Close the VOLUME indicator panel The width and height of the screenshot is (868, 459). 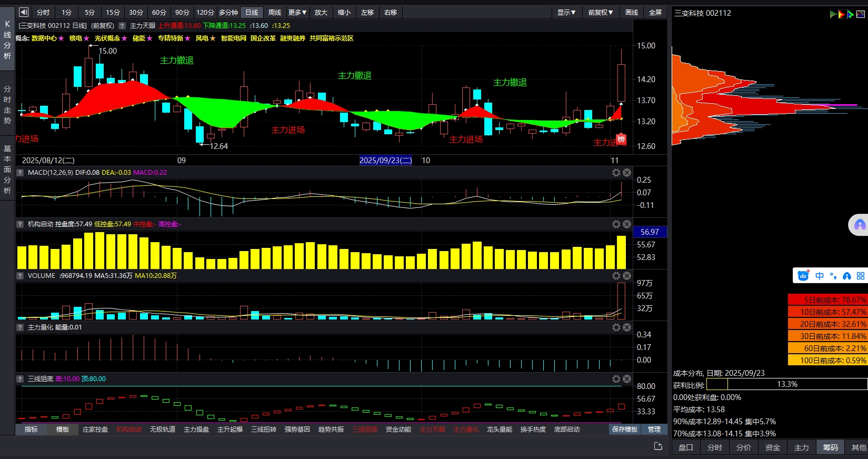pos(627,276)
